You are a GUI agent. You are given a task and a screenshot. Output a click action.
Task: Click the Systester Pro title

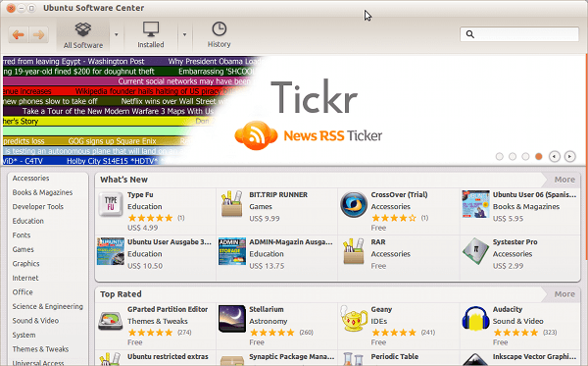point(514,242)
